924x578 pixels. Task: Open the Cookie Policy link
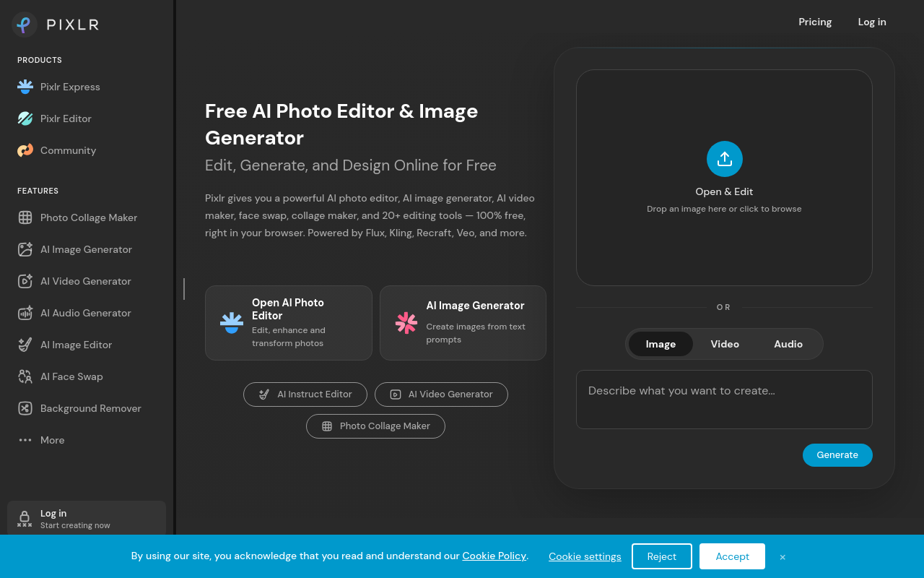coord(494,556)
